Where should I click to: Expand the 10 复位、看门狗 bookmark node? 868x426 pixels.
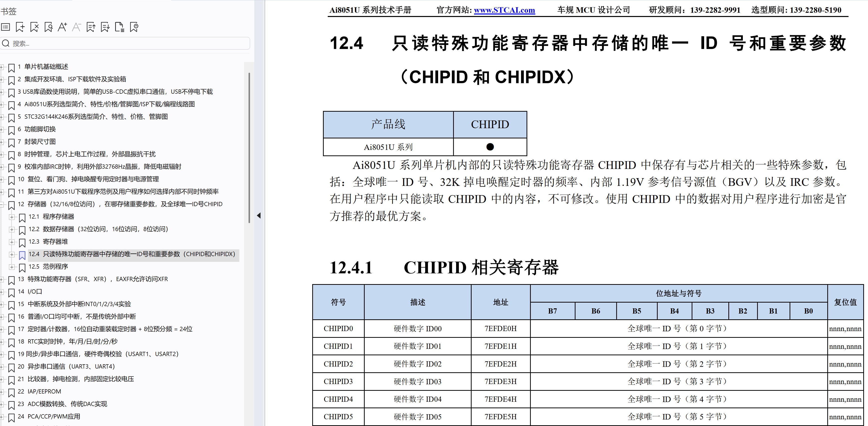tap(1, 179)
